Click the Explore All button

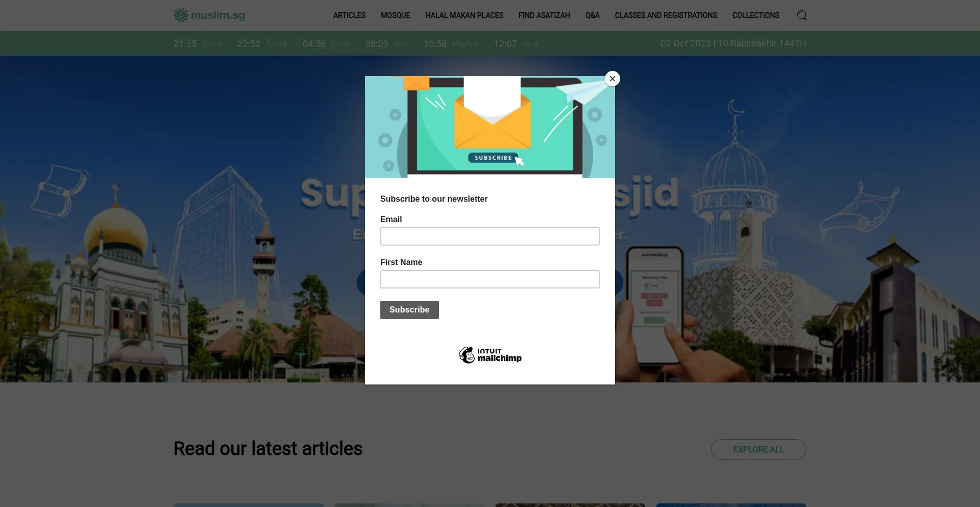point(758,449)
